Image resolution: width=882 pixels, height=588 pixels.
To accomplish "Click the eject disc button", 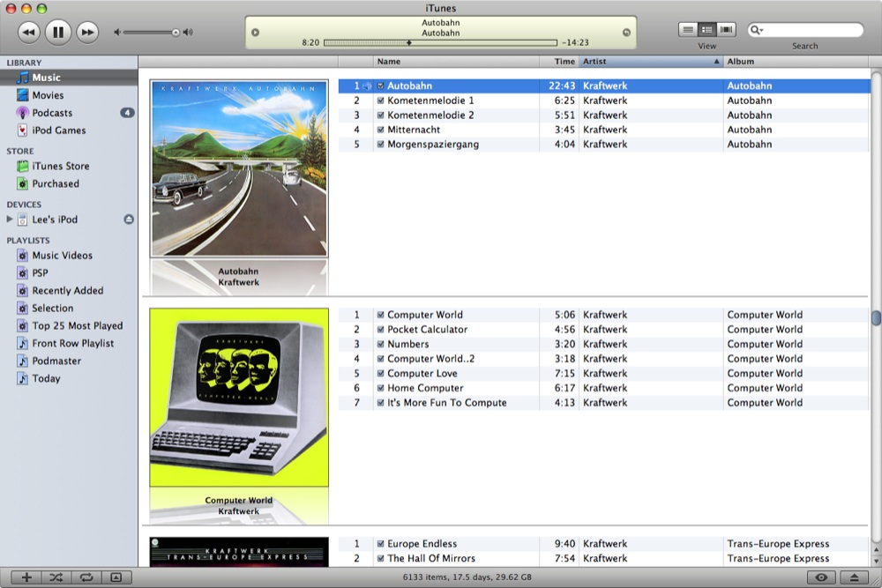I will click(x=854, y=577).
